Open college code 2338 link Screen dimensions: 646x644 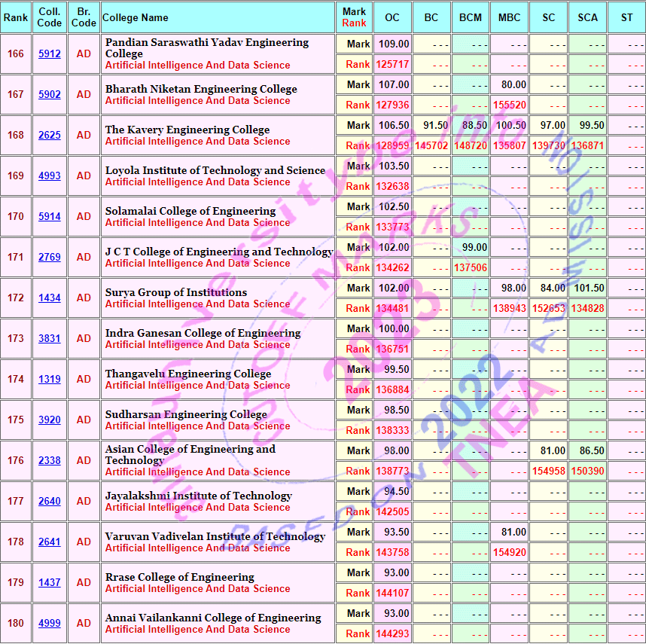tap(50, 461)
